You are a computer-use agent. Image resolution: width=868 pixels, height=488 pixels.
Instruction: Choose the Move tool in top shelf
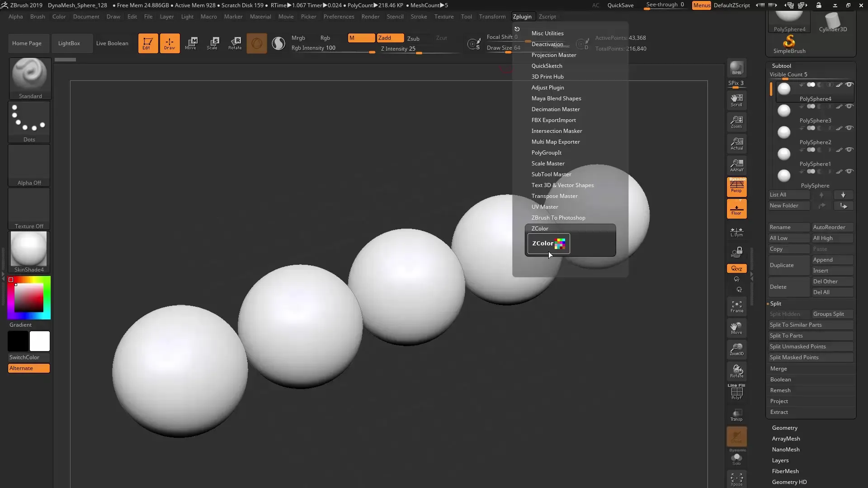(x=191, y=43)
